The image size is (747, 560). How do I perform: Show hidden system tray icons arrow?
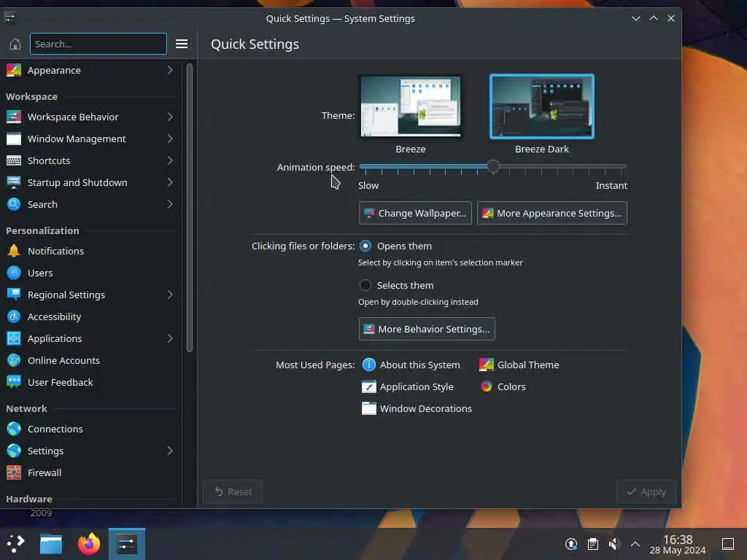coord(635,544)
